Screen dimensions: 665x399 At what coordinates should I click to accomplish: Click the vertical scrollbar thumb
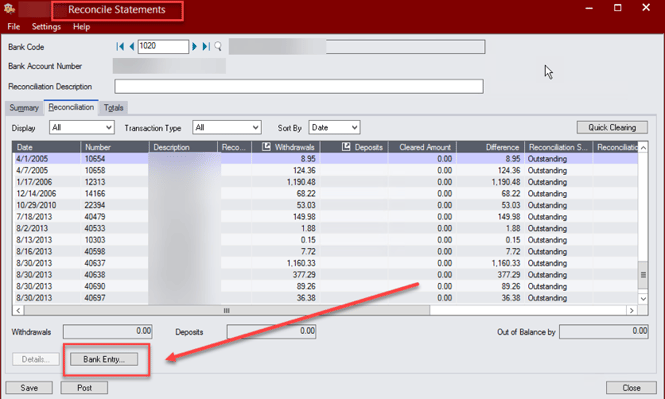click(x=643, y=275)
